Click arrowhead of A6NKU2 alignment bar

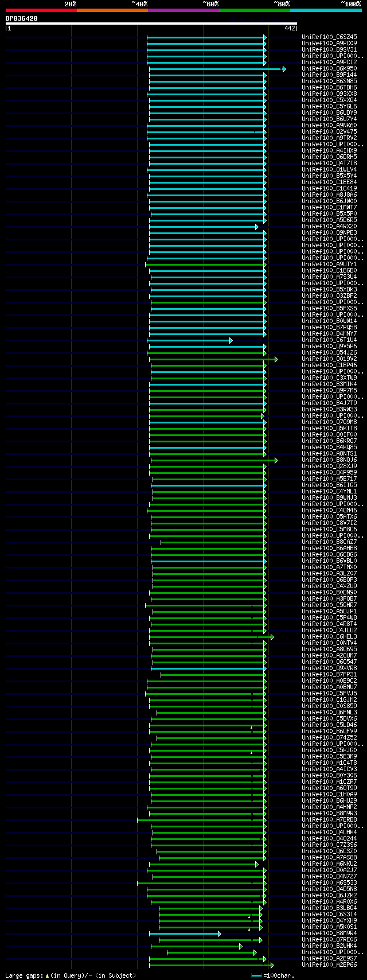coord(256,864)
